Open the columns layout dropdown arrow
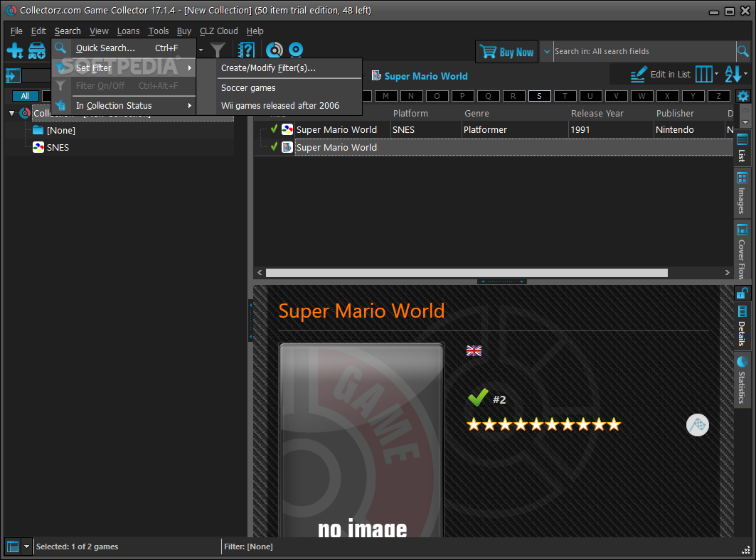Viewport: 756px width, 560px height. click(x=716, y=74)
